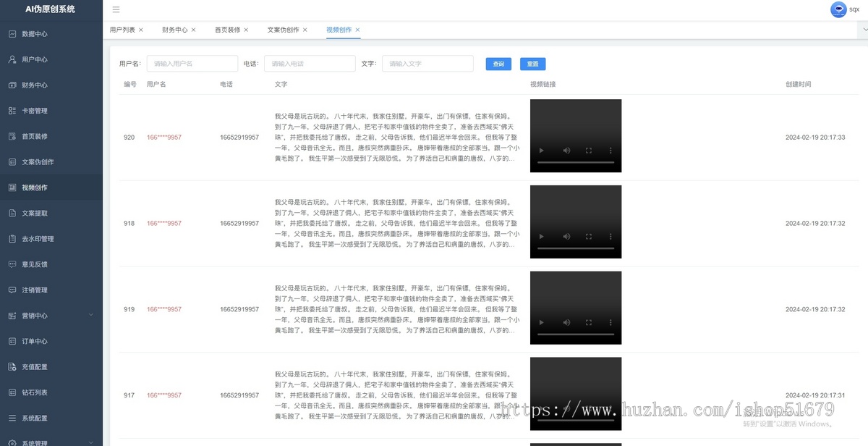Image resolution: width=868 pixels, height=446 pixels.
Task: Click the sqx user avatar
Action: (x=838, y=9)
